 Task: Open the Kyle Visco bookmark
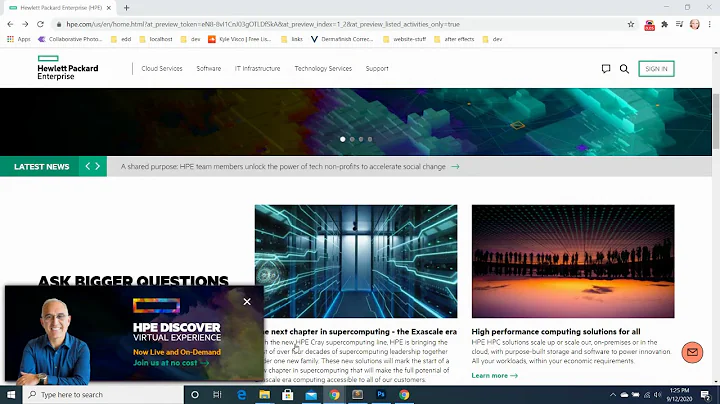(240, 39)
